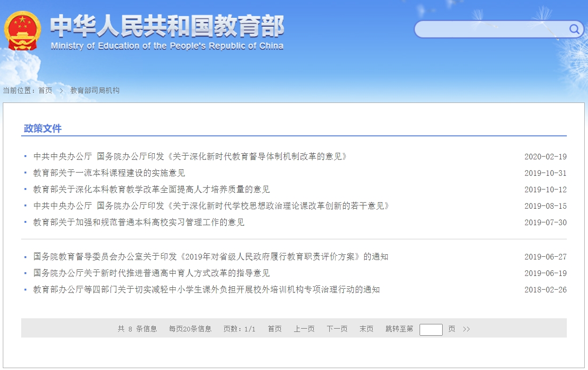Click the date 2019-08-15
588x370 pixels.
tap(546, 206)
